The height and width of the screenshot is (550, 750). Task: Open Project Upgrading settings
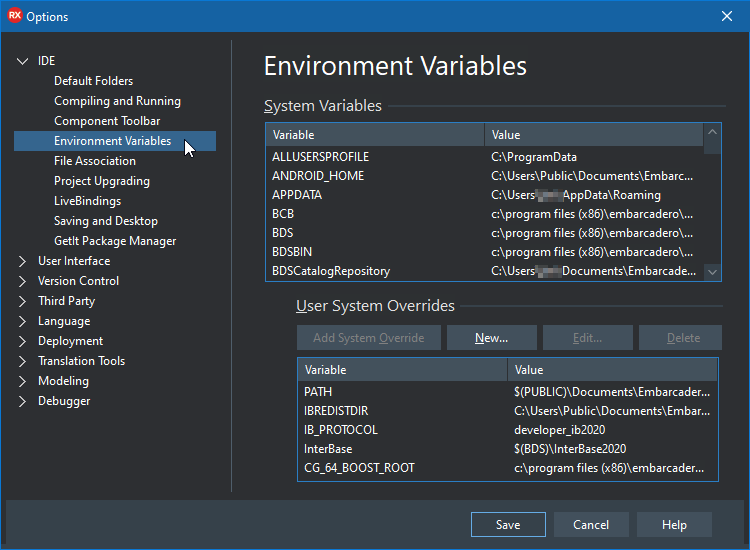101,181
